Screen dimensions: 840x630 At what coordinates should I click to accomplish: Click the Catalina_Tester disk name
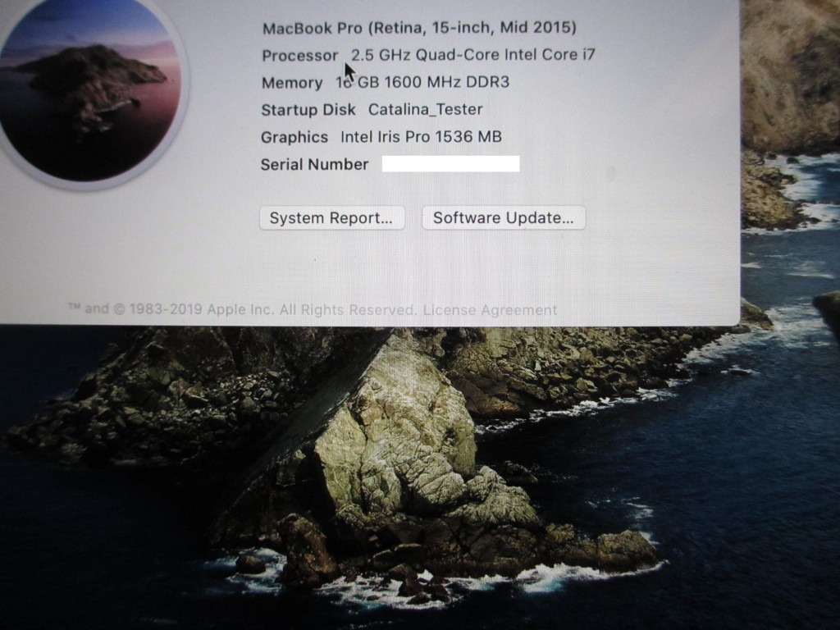(426, 109)
